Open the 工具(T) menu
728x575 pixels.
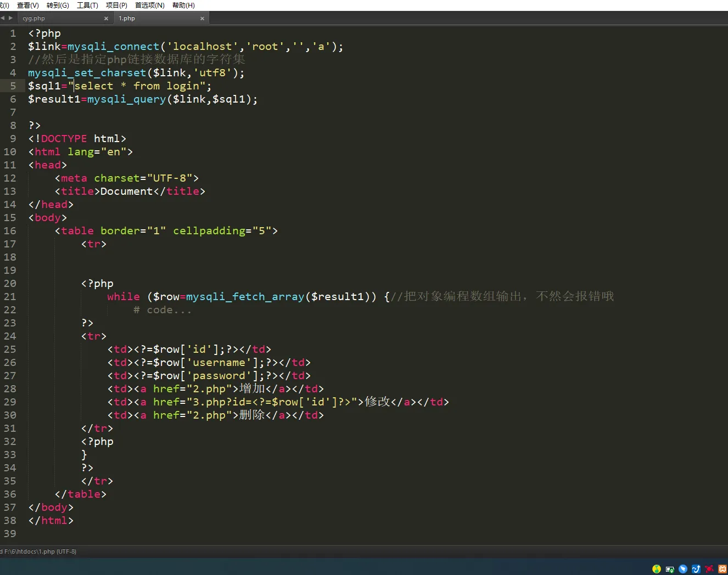tap(87, 5)
